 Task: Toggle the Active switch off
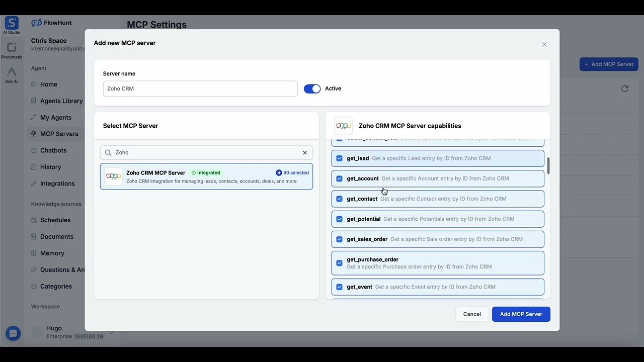click(312, 88)
